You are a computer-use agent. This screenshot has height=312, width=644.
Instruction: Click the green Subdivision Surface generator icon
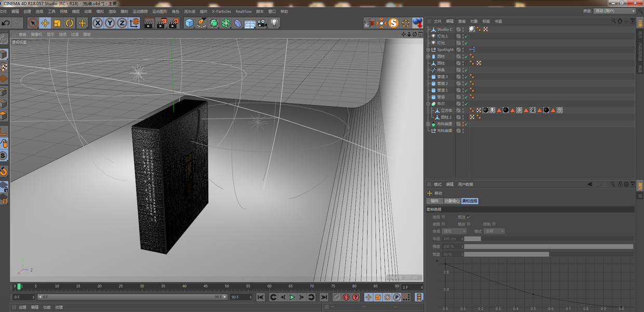(x=213, y=23)
